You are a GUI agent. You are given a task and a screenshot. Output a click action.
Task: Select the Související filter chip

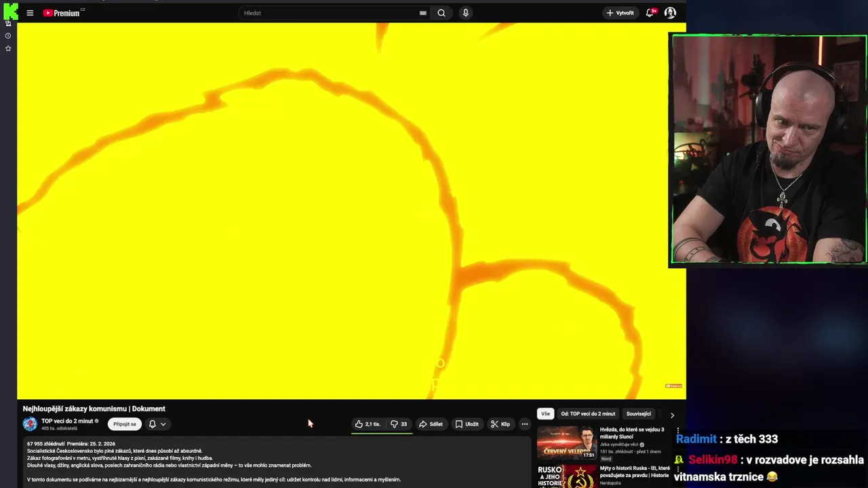click(x=639, y=414)
